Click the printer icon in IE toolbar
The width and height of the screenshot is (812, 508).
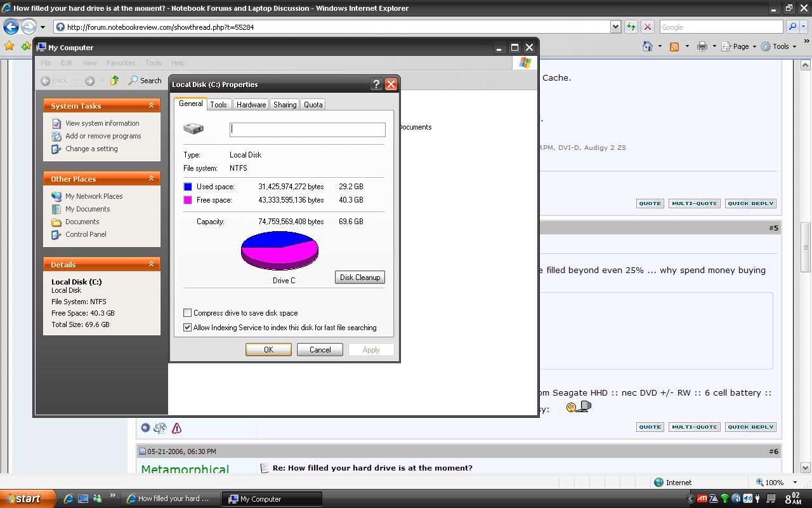pyautogui.click(x=702, y=46)
